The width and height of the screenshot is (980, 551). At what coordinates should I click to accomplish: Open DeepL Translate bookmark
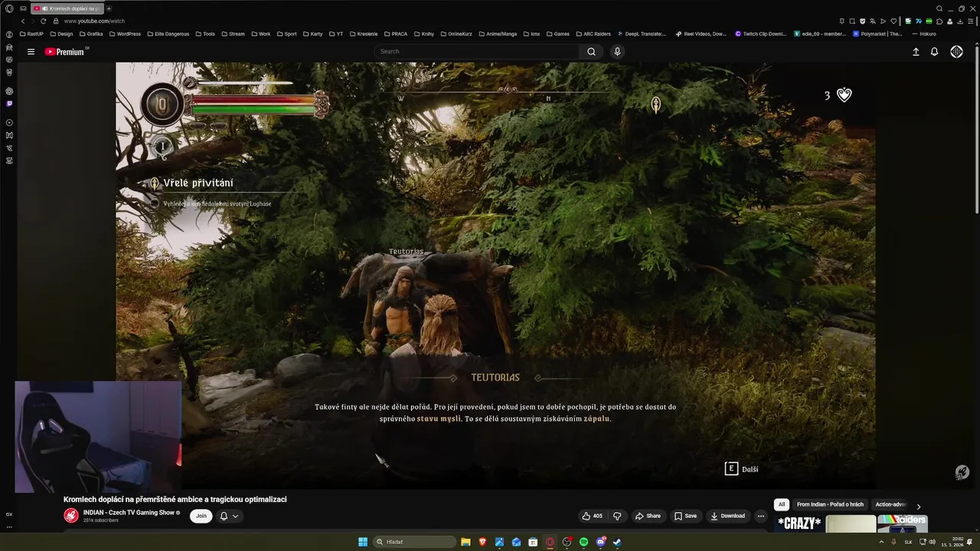pyautogui.click(x=642, y=34)
